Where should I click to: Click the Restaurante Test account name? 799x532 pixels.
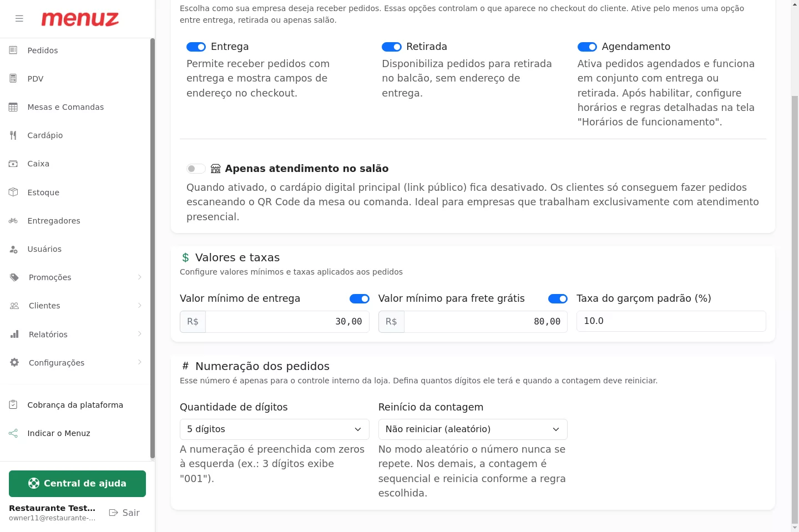[x=52, y=508]
